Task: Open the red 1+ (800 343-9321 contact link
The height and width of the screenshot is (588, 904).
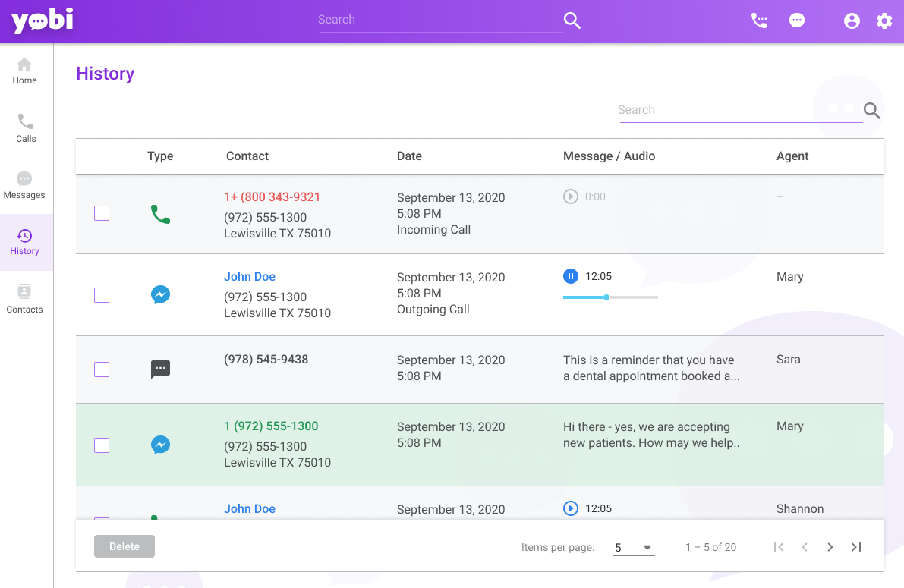Action: tap(272, 197)
